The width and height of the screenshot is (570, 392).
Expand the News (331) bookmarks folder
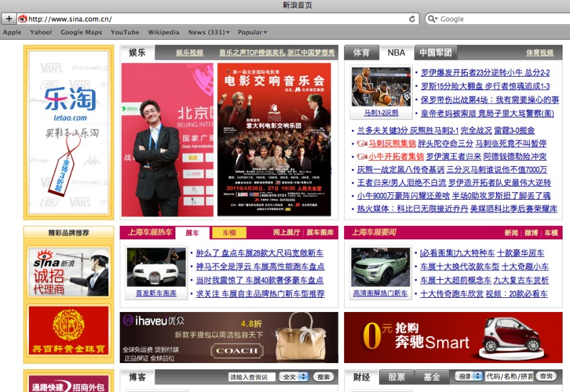tap(209, 32)
